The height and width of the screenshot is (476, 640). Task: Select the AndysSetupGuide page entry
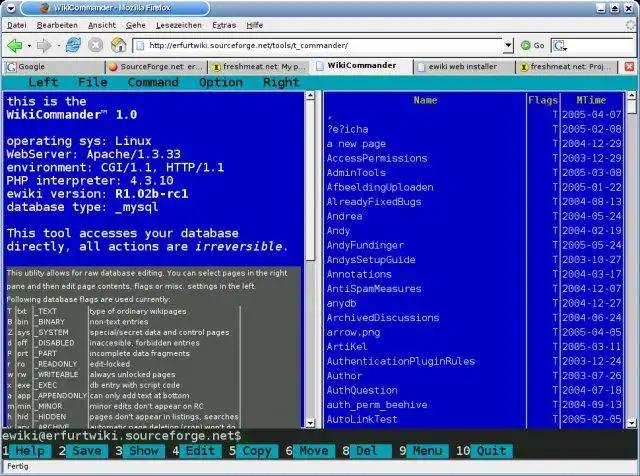pos(371,260)
